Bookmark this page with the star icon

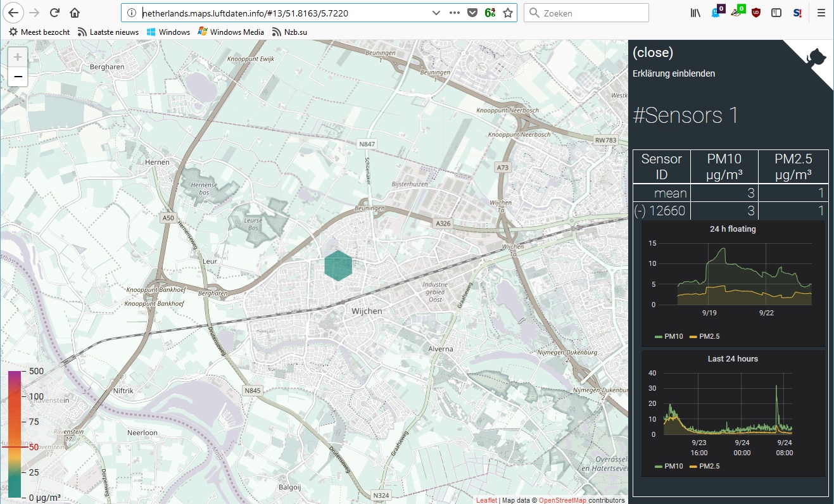click(x=507, y=13)
